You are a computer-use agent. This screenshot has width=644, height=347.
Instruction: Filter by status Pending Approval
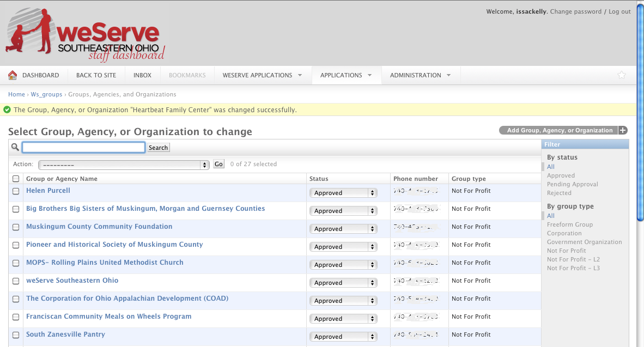[x=573, y=184]
